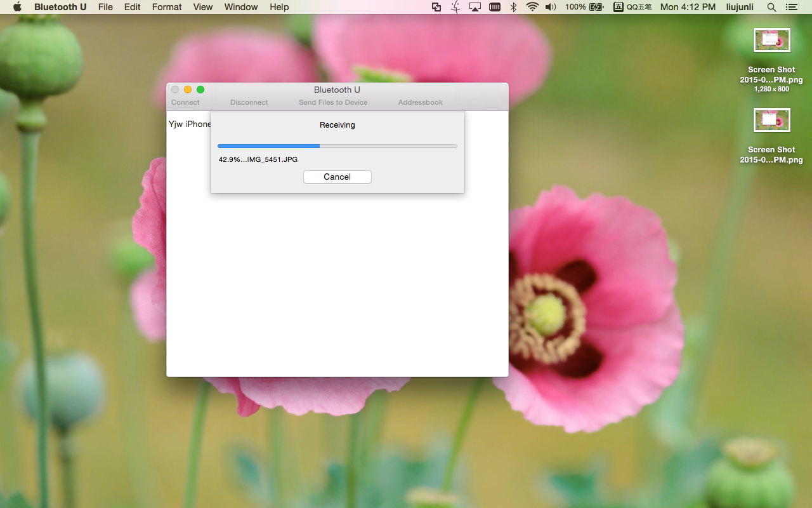The image size is (812, 508).
Task: Click the battery 100% indicator
Action: (584, 7)
